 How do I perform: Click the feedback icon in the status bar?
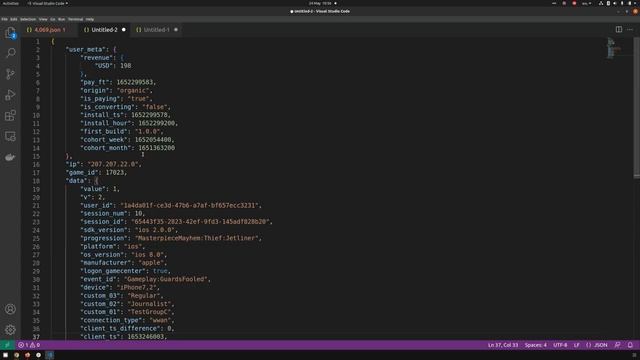click(618, 345)
